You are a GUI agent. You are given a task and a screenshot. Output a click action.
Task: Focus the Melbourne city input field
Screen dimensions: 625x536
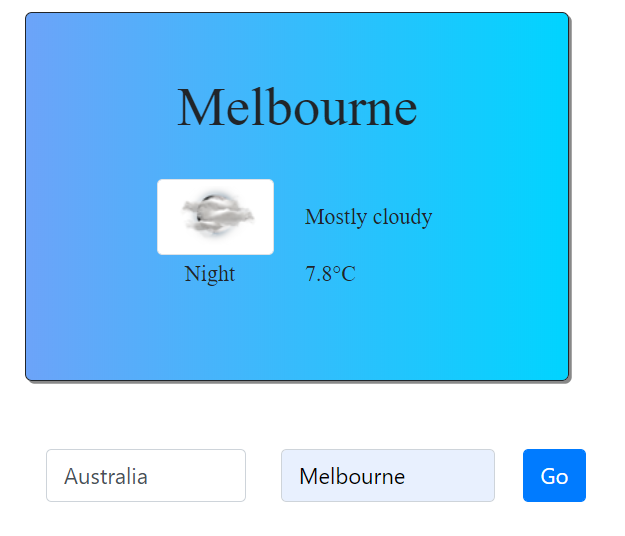click(388, 475)
